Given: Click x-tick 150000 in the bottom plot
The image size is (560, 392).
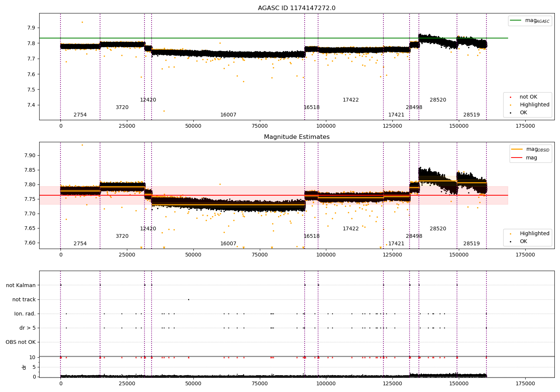Looking at the screenshot, I should (458, 384).
